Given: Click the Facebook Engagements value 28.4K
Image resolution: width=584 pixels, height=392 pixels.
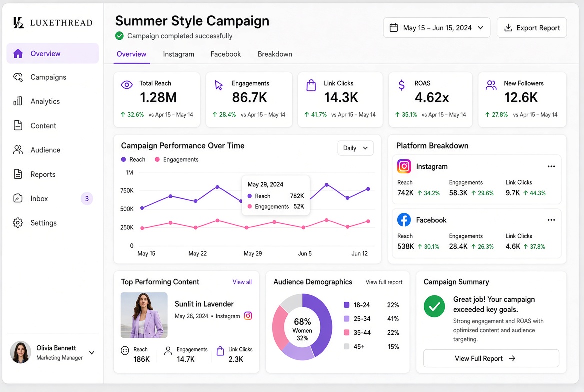Looking at the screenshot, I should (x=458, y=246).
